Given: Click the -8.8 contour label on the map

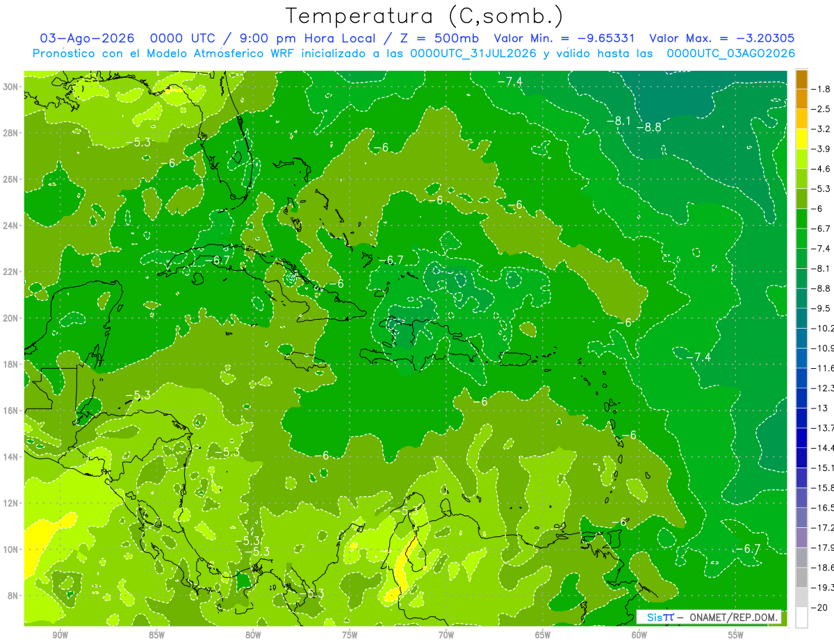Looking at the screenshot, I should [650, 127].
